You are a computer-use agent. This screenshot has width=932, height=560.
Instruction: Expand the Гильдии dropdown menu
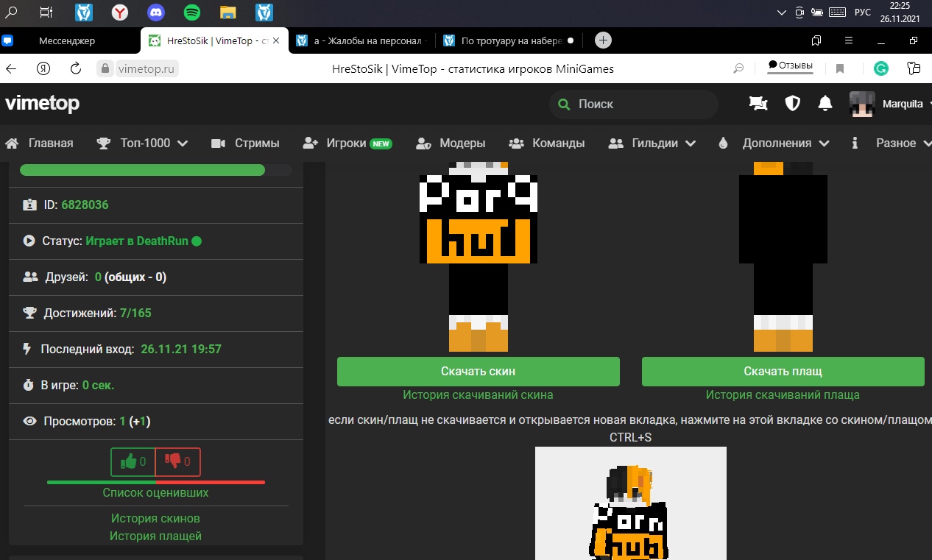pos(653,143)
